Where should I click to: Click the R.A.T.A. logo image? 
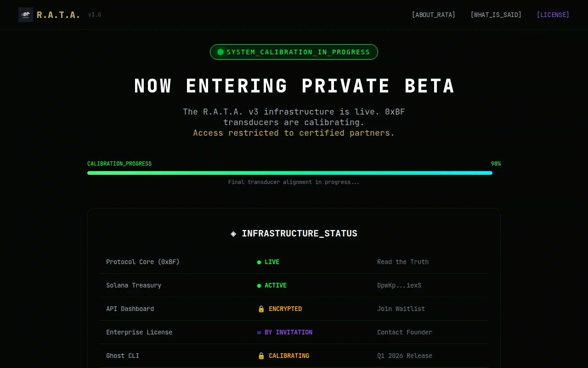[26, 15]
